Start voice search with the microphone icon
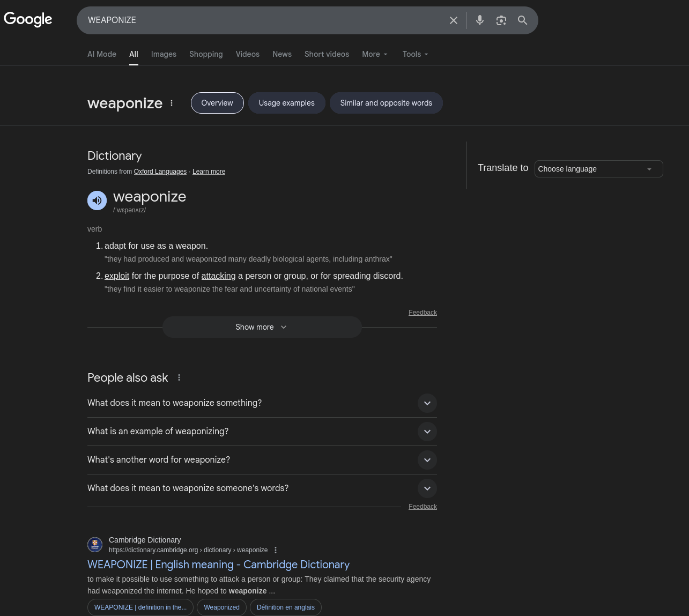 (480, 20)
